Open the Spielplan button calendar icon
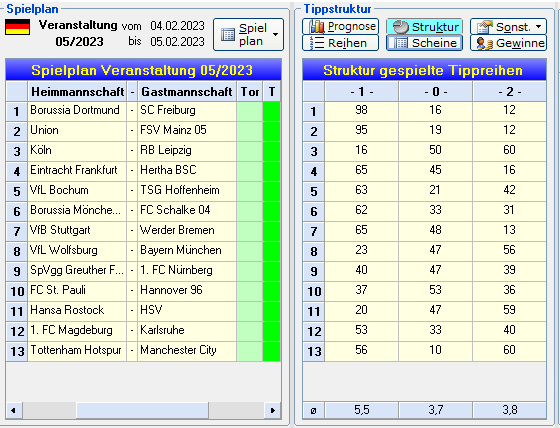The height and width of the screenshot is (428, 560). (x=228, y=35)
